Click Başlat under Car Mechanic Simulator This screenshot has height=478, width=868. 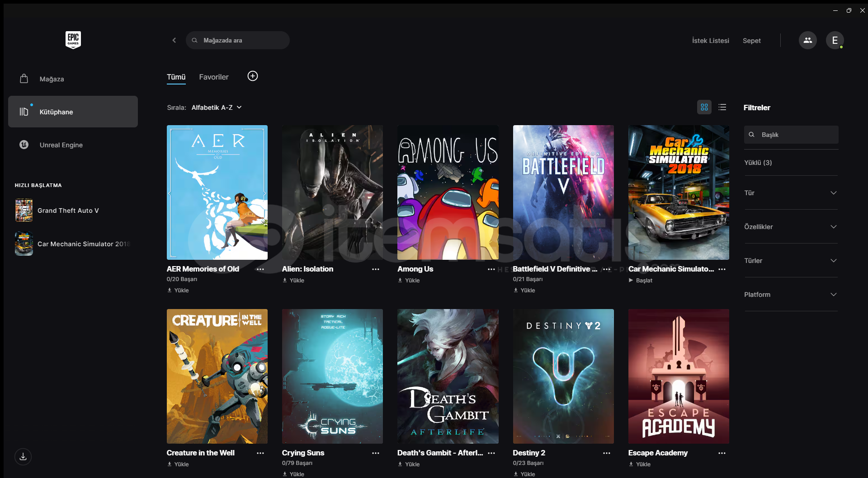(640, 281)
